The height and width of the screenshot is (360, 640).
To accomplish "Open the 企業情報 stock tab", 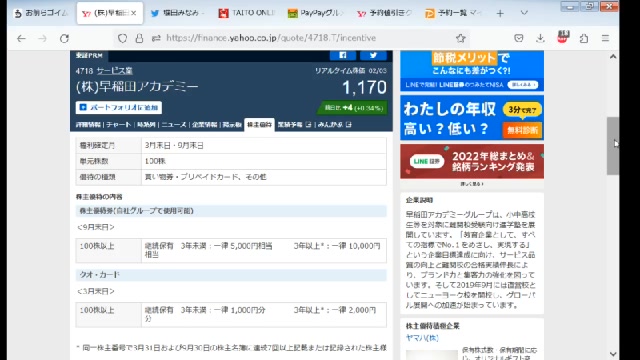I will pos(204,125).
